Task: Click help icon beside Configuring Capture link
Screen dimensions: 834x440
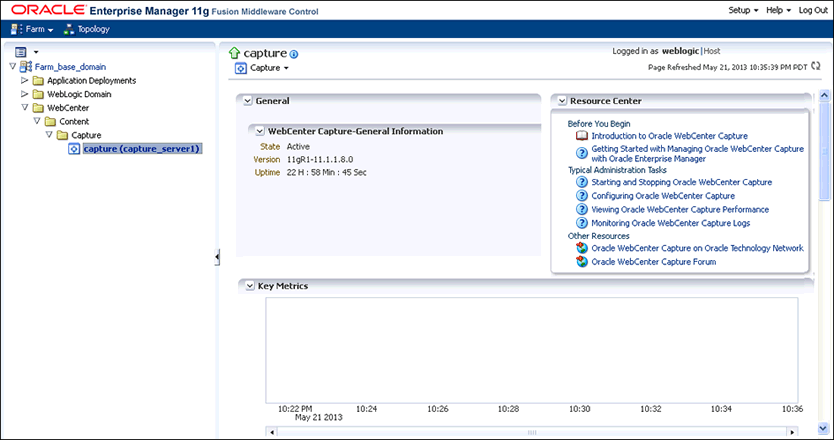Action: 582,196
